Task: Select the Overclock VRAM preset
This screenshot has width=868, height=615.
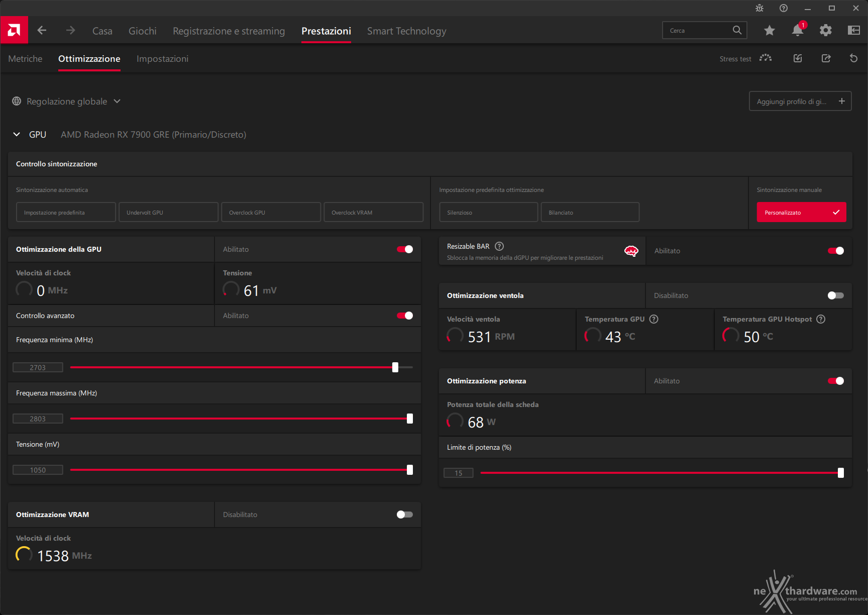Action: point(374,212)
